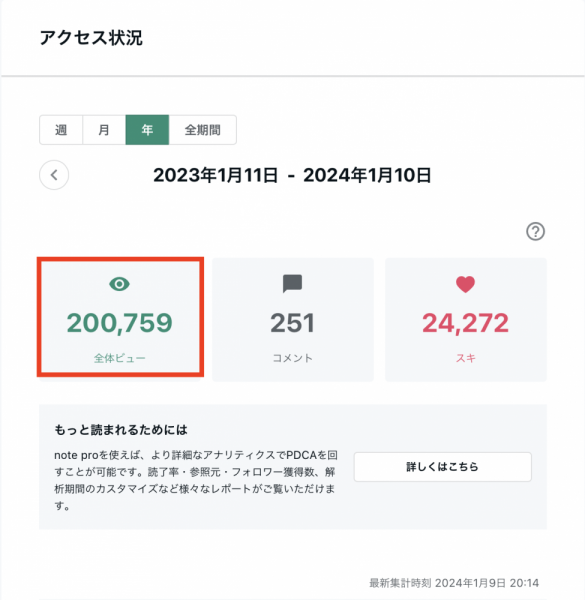Click the もっと読まれるためには heading
This screenshot has height=600, width=585.
[x=121, y=429]
